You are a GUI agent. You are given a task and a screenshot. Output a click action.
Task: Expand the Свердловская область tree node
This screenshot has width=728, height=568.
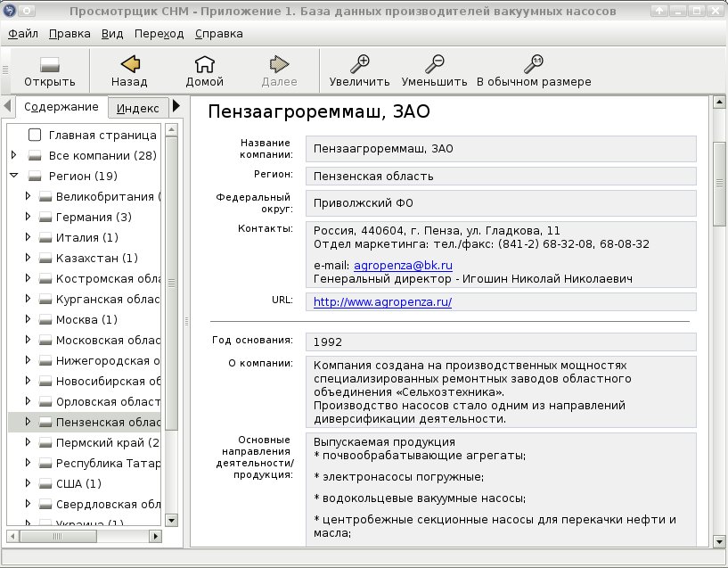tap(28, 504)
